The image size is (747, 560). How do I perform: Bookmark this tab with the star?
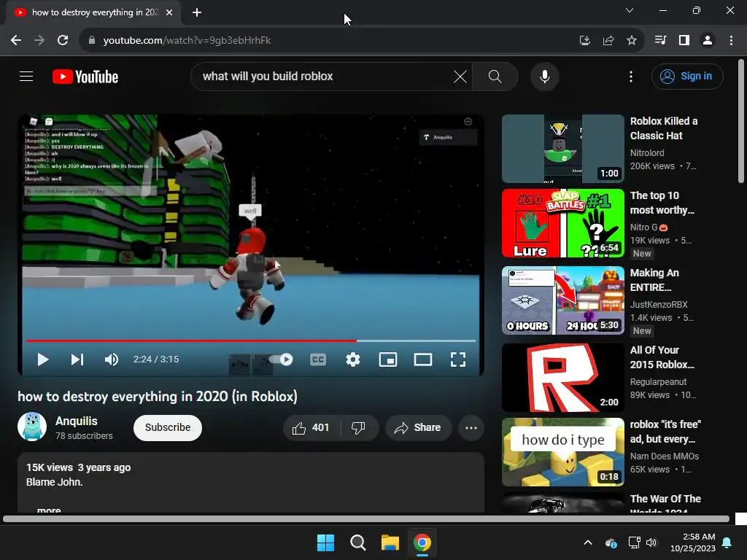click(x=631, y=41)
